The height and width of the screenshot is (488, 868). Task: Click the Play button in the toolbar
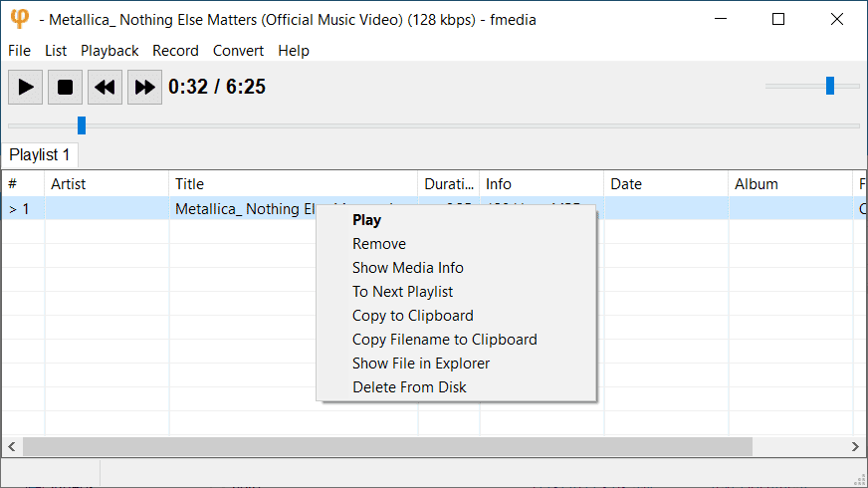(26, 87)
